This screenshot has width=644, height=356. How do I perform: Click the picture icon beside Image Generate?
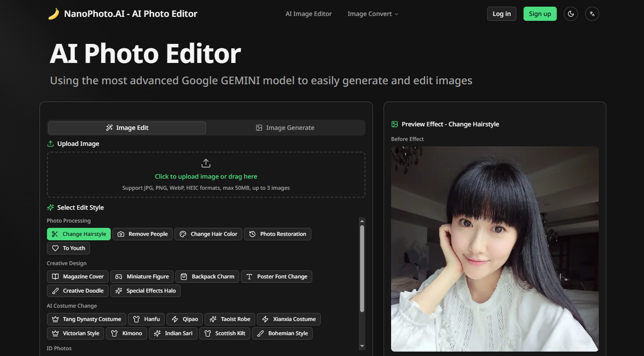pyautogui.click(x=259, y=128)
